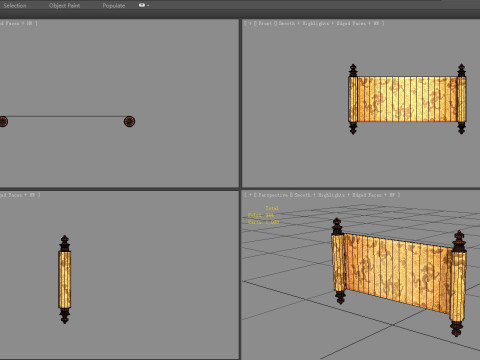This screenshot has width=480, height=360.
Task: Click the bottom-left viewport shading label
Action: click(x=19, y=195)
